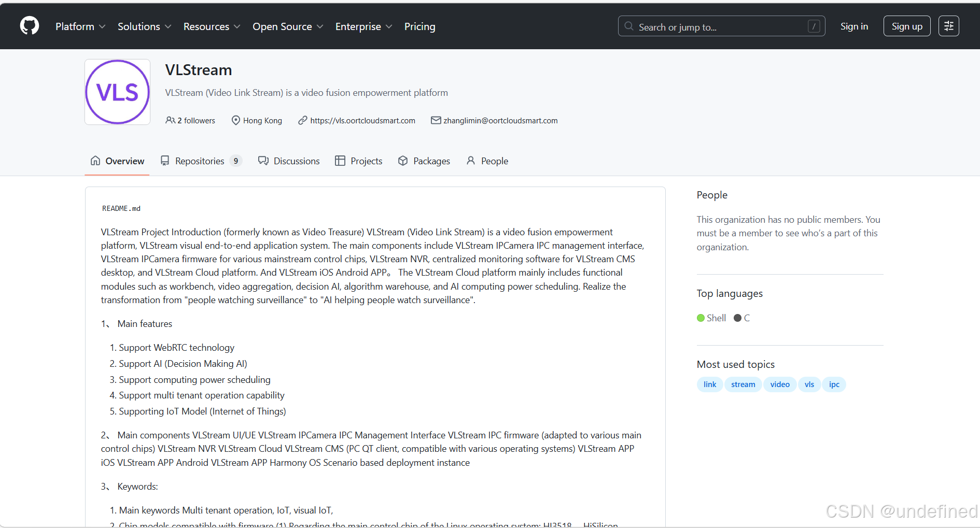Image resolution: width=980 pixels, height=528 pixels.
Task: Expand the Platform menu
Action: pyautogui.click(x=80, y=26)
